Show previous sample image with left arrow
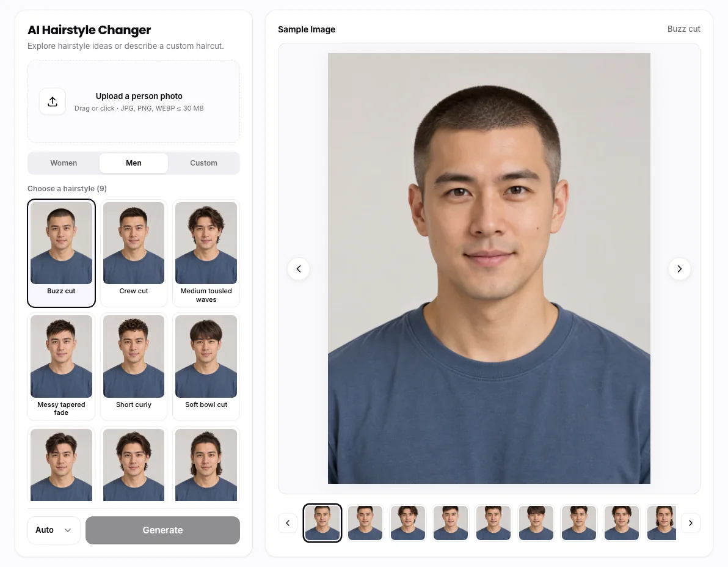728x567 pixels. (299, 269)
